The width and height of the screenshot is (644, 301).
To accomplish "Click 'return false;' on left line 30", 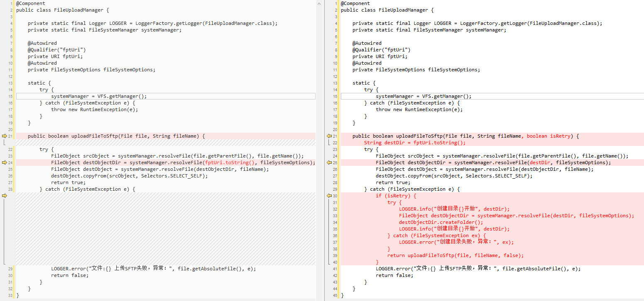I will tap(70, 275).
